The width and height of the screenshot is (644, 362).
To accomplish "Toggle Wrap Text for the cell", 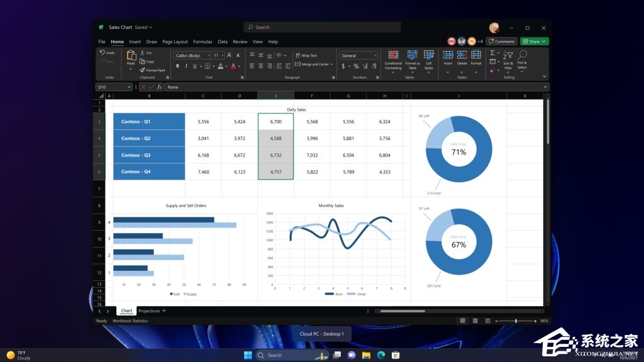I will click(306, 55).
